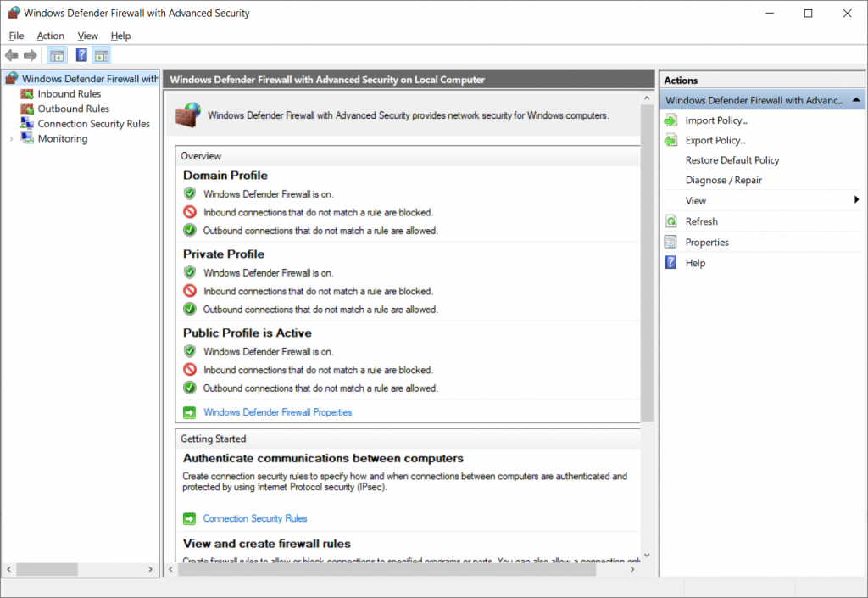This screenshot has height=598, width=868.
Task: Click the Getting Started section label
Action: [213, 439]
